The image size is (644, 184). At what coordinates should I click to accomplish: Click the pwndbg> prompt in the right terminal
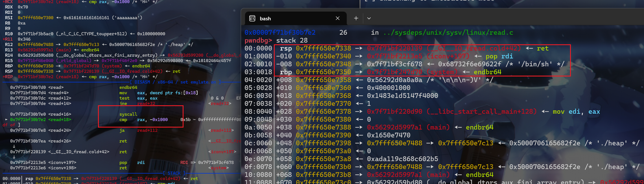click(258, 40)
